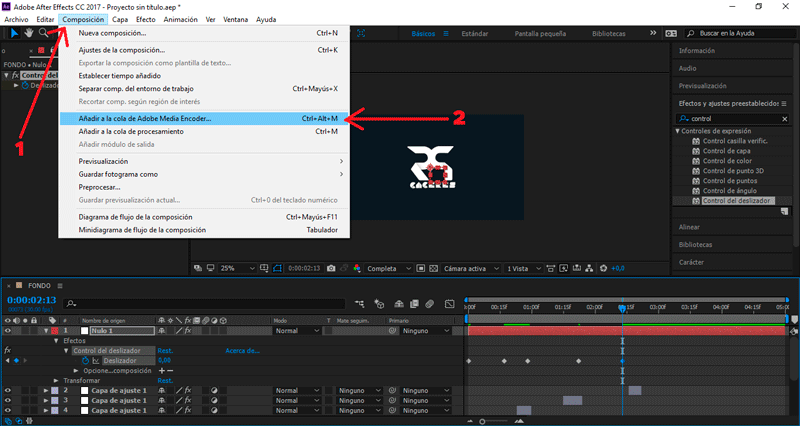
Task: Click the show channel color icon
Action: click(357, 268)
